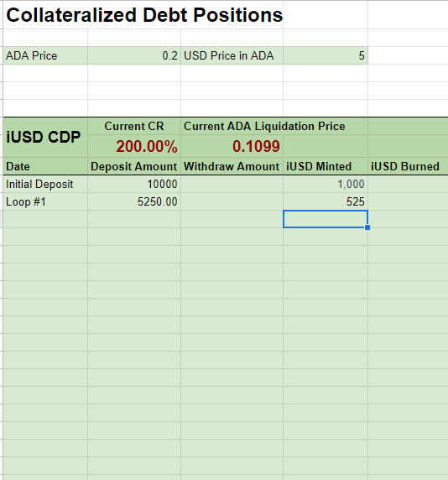Viewport: 448px width, 480px height.
Task: Select the Withdraw Amount column header
Action: 232,166
